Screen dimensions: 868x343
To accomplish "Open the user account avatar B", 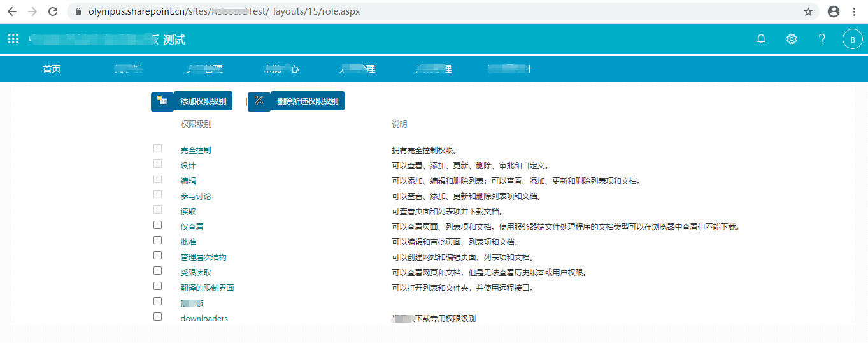I will click(852, 40).
